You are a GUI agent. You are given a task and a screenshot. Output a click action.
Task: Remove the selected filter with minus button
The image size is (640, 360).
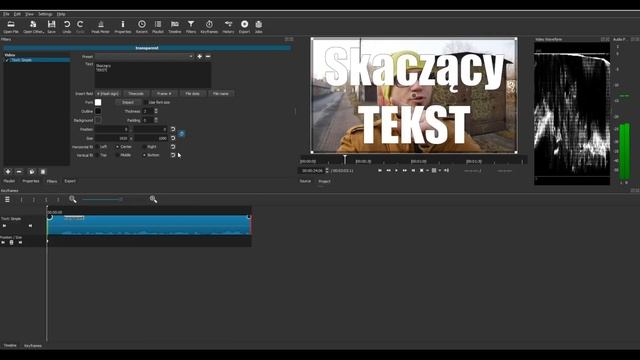pyautogui.click(x=19, y=172)
